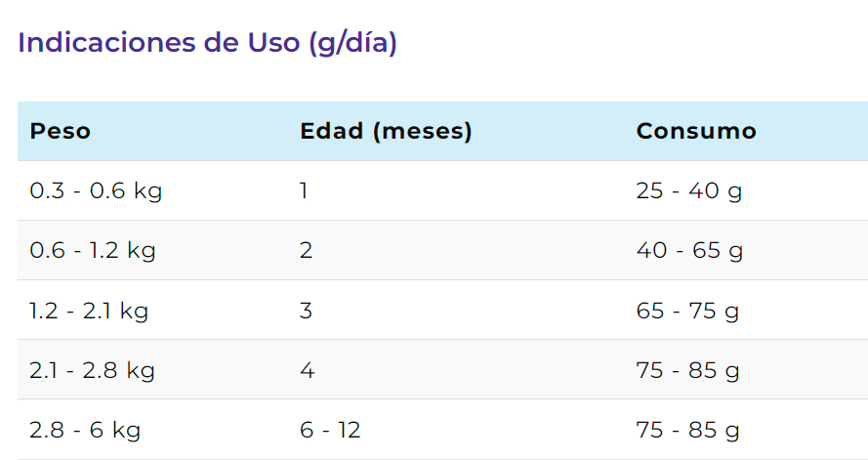This screenshot has width=868, height=460.
Task: Click the 'Indicaciones de Uso (g/día)' heading
Action: (207, 43)
